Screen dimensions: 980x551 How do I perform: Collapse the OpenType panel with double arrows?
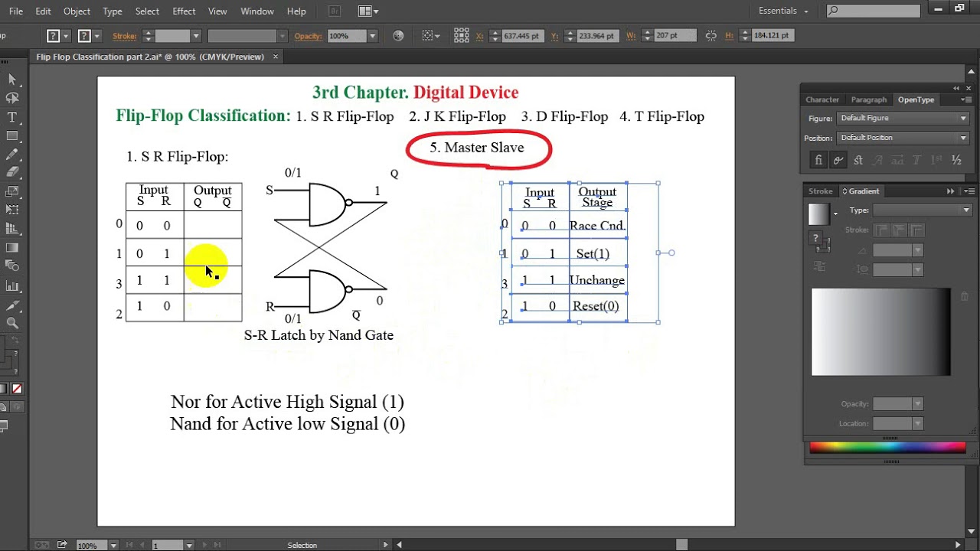pos(957,89)
